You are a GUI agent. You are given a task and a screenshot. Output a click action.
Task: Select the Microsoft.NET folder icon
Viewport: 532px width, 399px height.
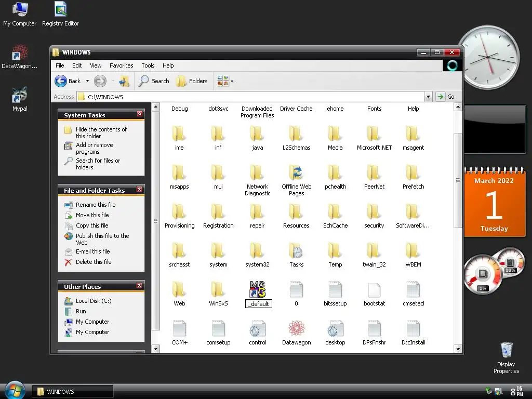(x=374, y=134)
